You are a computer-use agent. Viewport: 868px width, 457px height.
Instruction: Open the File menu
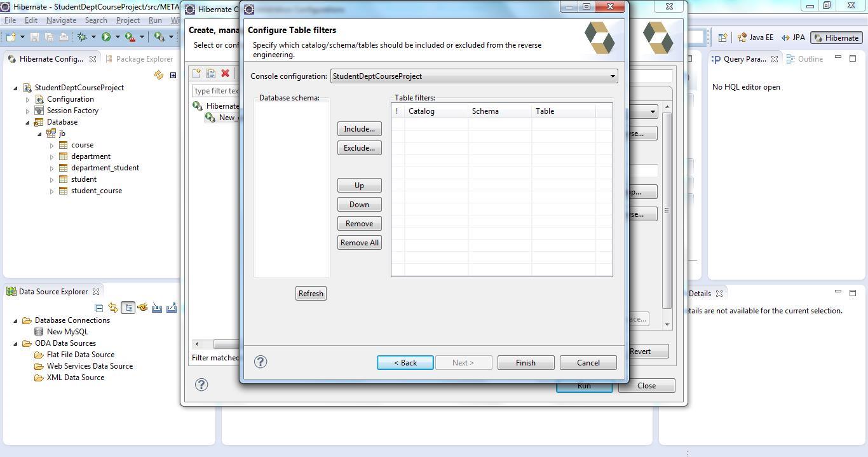(x=10, y=20)
